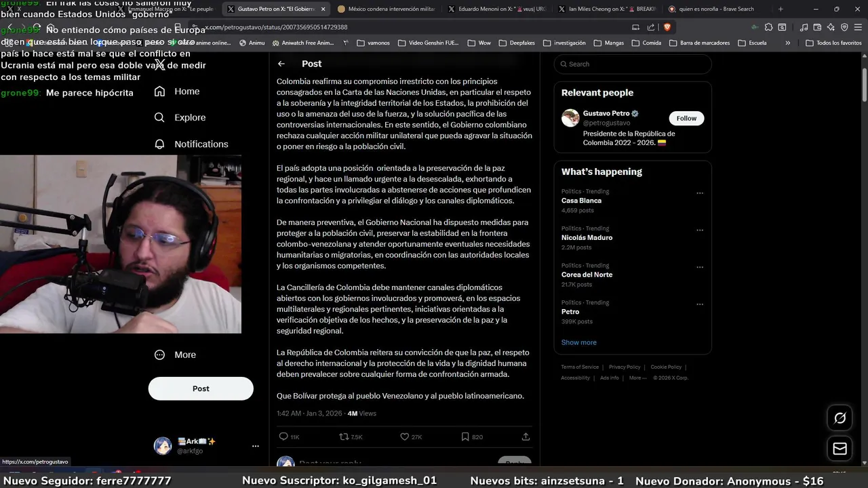Open Brave Leo AI sparkle icon

pyautogui.click(x=831, y=27)
